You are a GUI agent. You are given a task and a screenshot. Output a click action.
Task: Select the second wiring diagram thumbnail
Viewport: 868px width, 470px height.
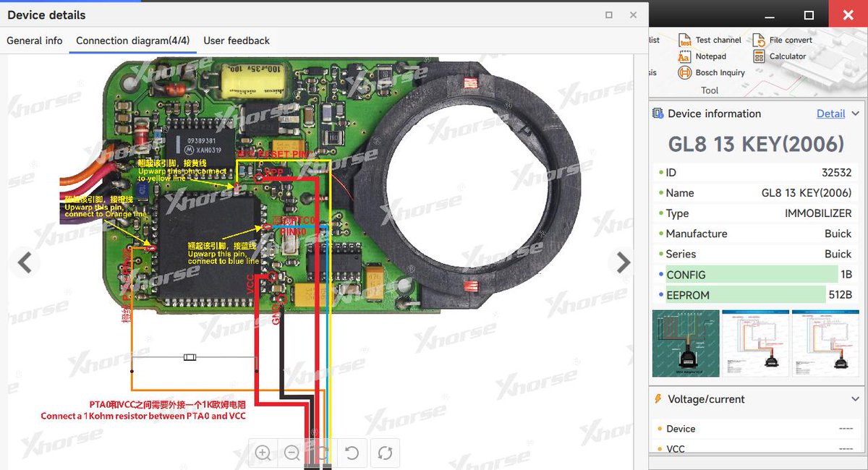click(x=756, y=343)
